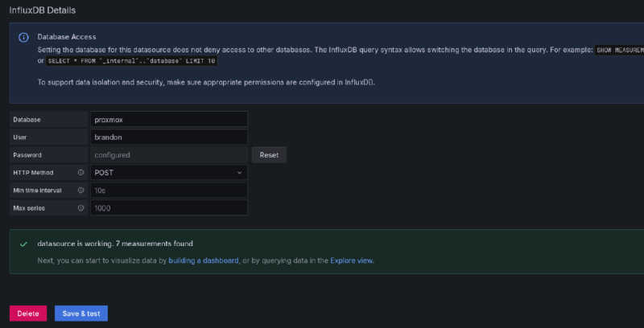Click the Min time interval info icon

coord(80,191)
